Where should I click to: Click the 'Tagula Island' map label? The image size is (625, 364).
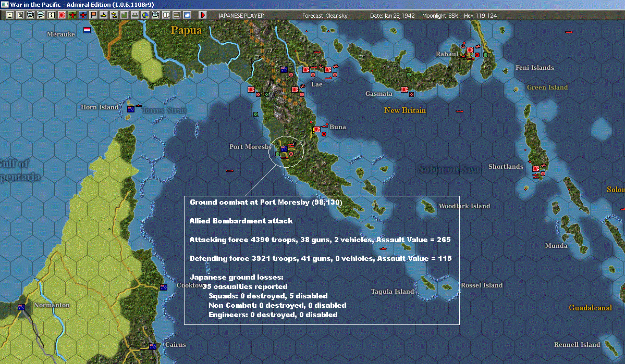click(393, 292)
